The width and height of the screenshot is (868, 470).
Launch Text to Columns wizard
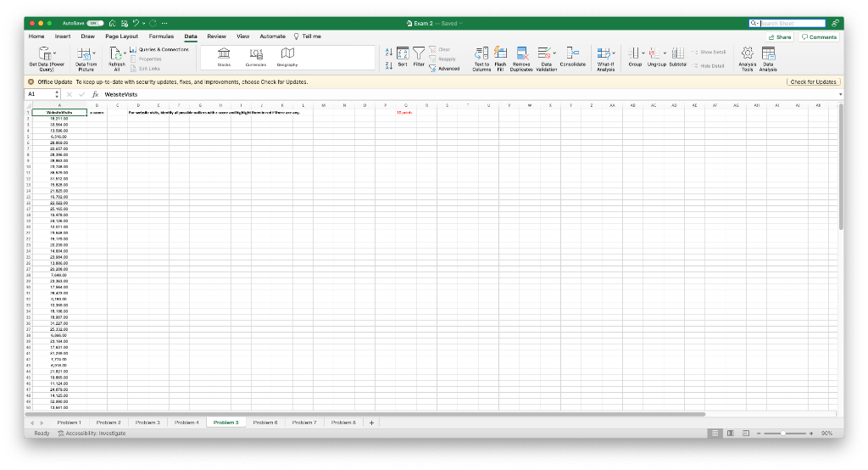coord(481,59)
